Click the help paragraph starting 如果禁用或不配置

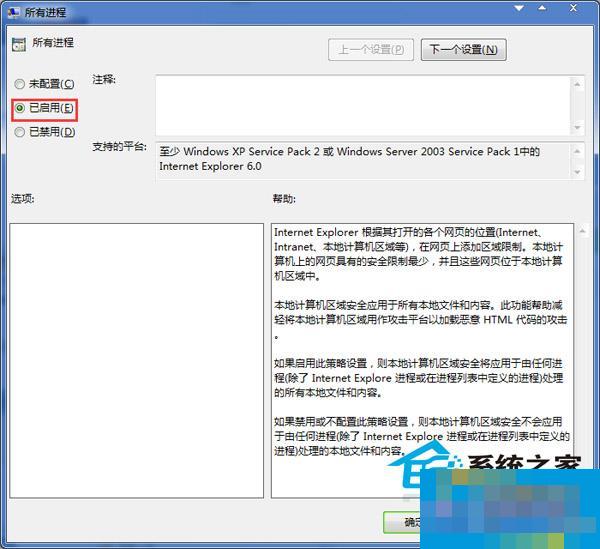[x=422, y=436]
